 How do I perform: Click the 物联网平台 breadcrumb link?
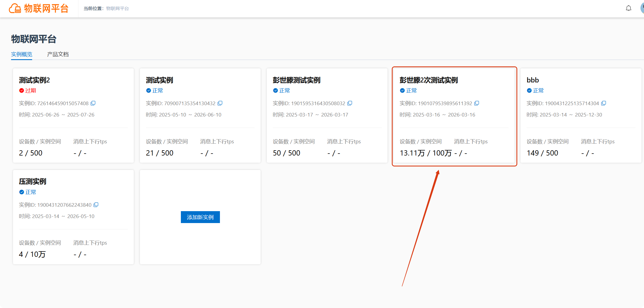pos(117,9)
